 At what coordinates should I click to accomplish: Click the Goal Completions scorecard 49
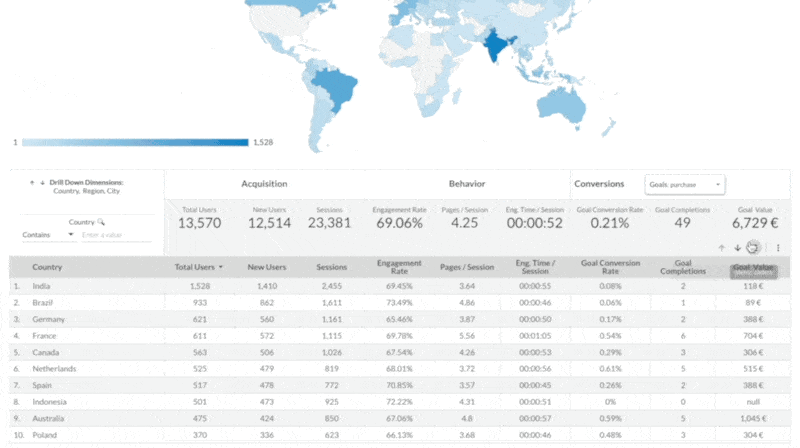[683, 223]
